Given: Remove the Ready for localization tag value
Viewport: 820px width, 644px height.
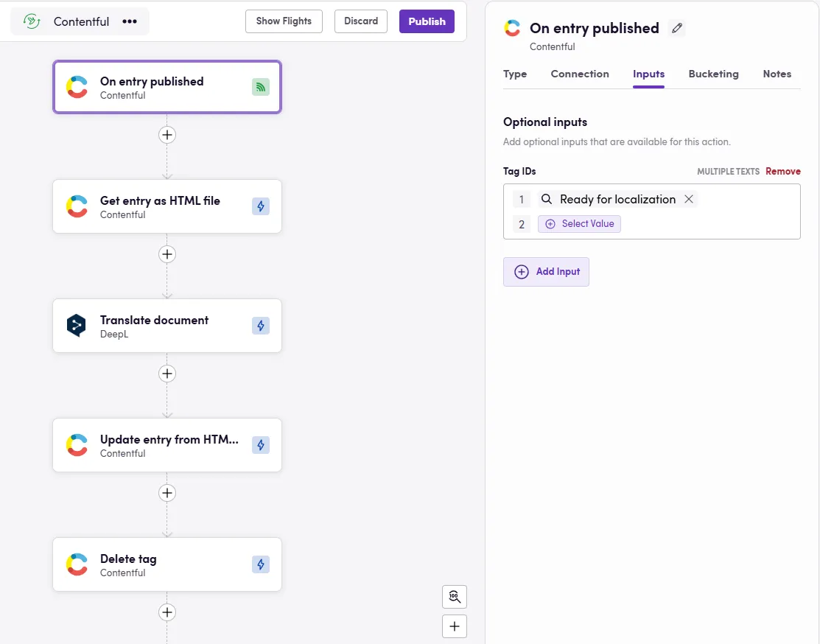Looking at the screenshot, I should pos(688,199).
